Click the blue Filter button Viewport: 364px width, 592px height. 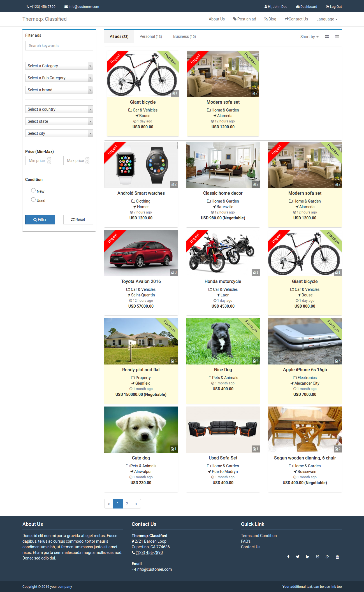pos(40,220)
